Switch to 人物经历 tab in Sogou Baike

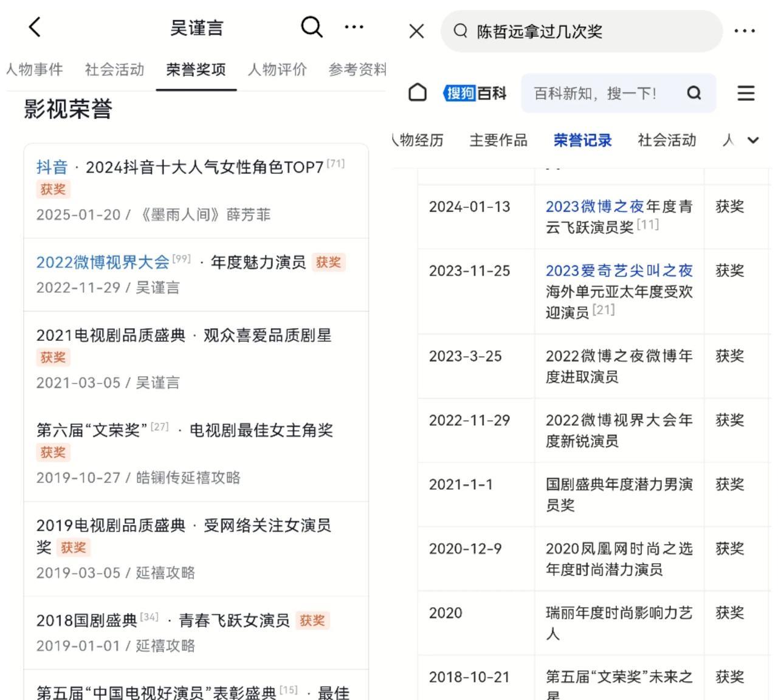pyautogui.click(x=418, y=140)
